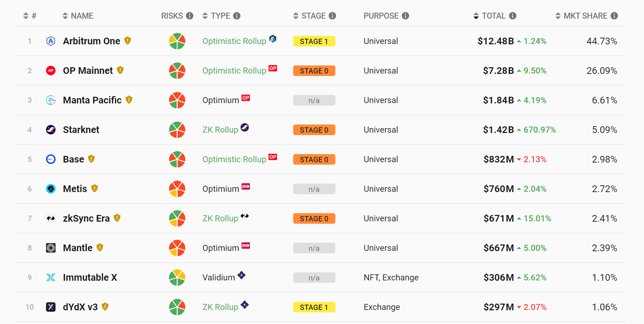The width and height of the screenshot is (644, 324).
Task: Click the STAGE 1 badge for Arbitrum One
Action: [x=314, y=41]
